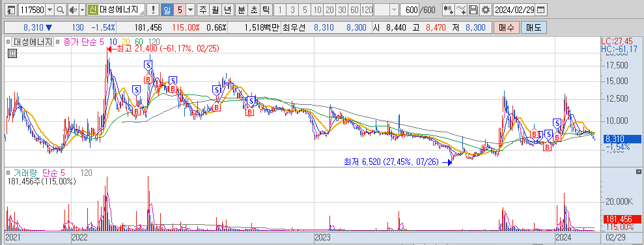Image resolution: width=644 pixels, height=245 pixels.
Task: Switch to 분 minute chart
Action: click(242, 10)
